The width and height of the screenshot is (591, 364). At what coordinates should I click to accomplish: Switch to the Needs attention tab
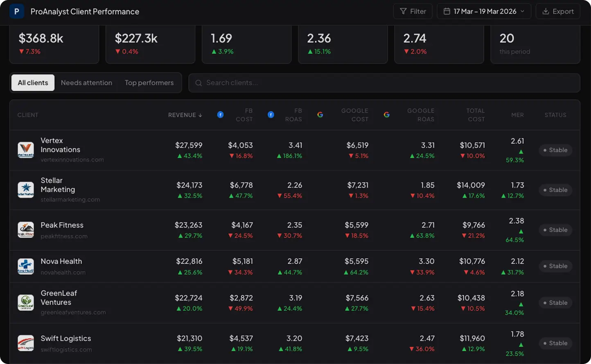86,83
